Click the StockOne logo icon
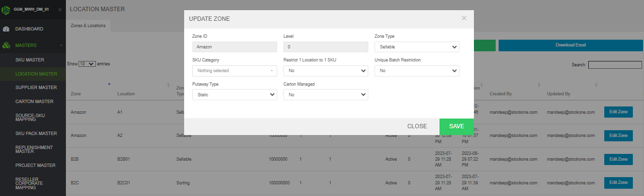644x196 pixels. [7, 9]
